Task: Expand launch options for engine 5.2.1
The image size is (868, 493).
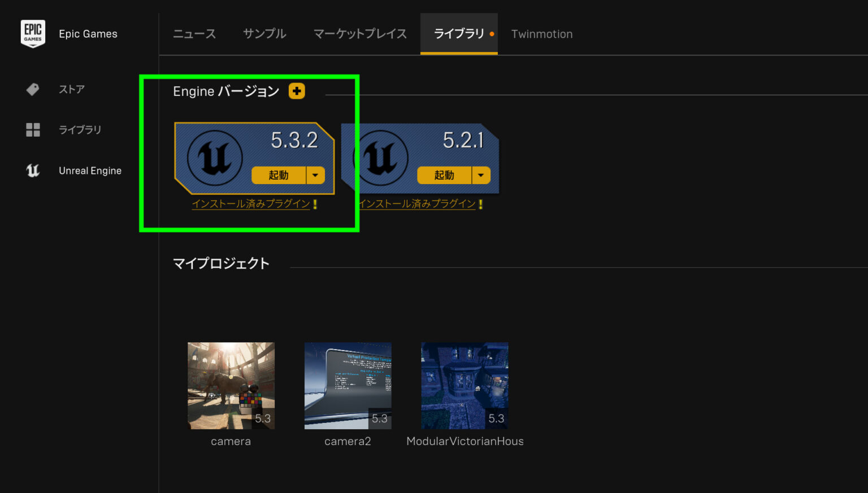Action: tap(481, 175)
